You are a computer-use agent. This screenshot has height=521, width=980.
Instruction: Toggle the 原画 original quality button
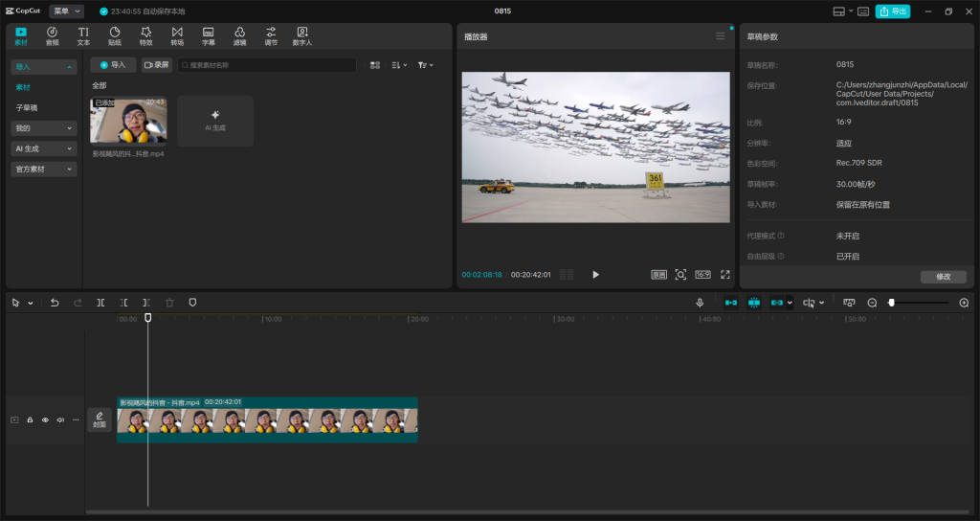coord(658,275)
